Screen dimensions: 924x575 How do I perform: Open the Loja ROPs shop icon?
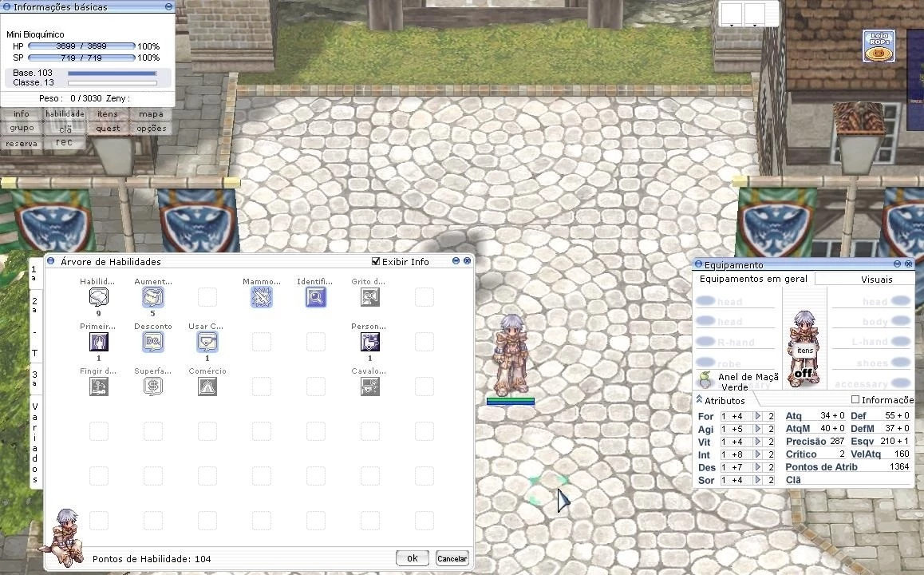tap(879, 46)
